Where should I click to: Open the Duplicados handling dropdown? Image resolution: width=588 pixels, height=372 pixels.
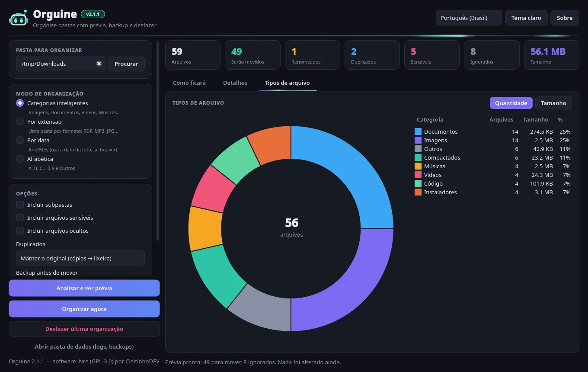click(80, 258)
